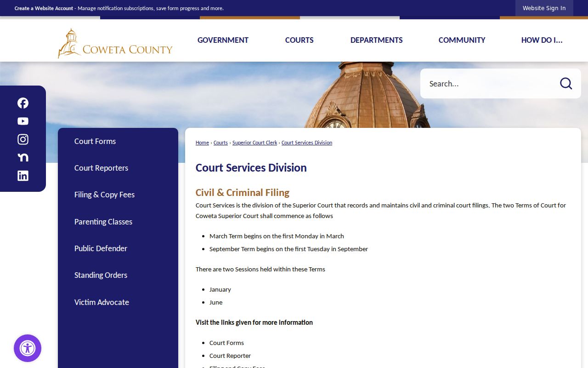Open the Government menu

pos(223,40)
